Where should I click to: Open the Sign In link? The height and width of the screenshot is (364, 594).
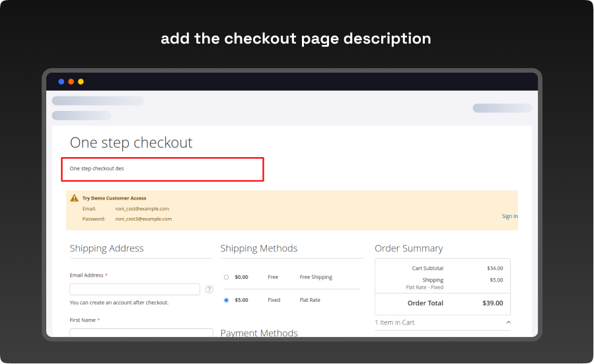pos(509,216)
